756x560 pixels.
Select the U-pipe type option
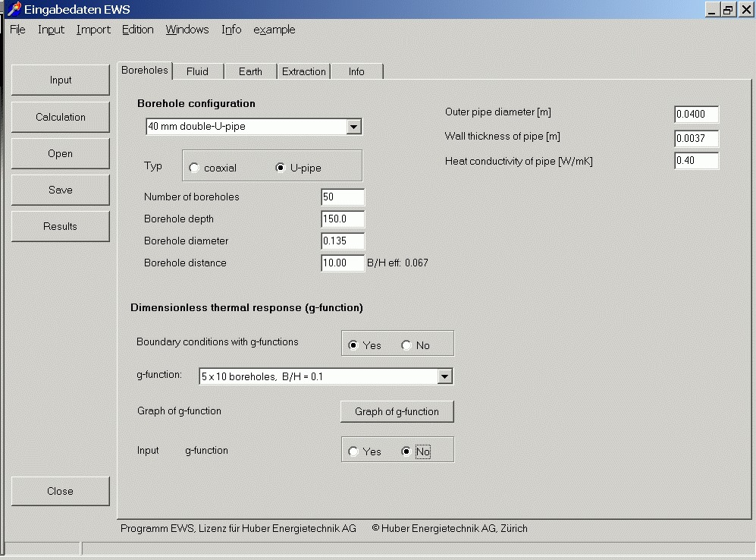(281, 168)
